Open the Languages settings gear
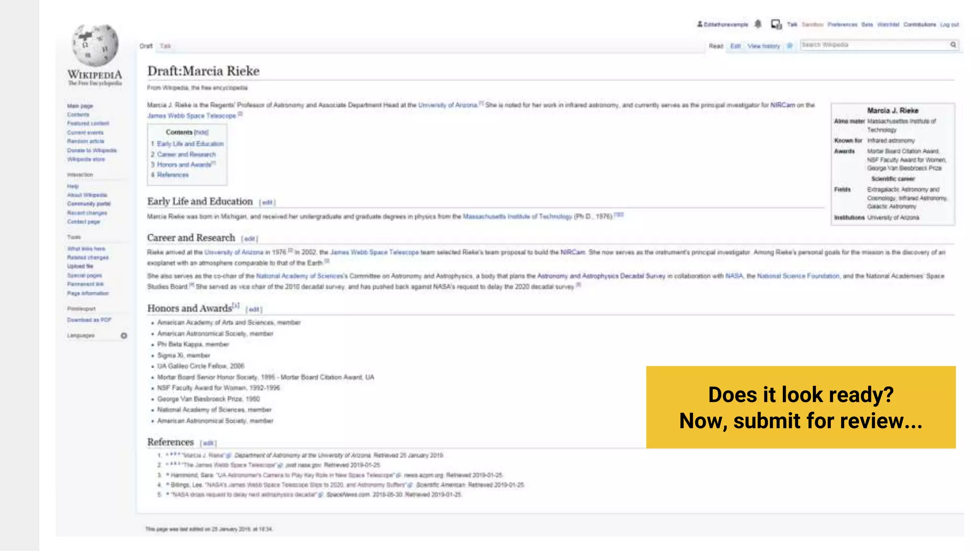This screenshot has height=551, width=980. (x=124, y=336)
